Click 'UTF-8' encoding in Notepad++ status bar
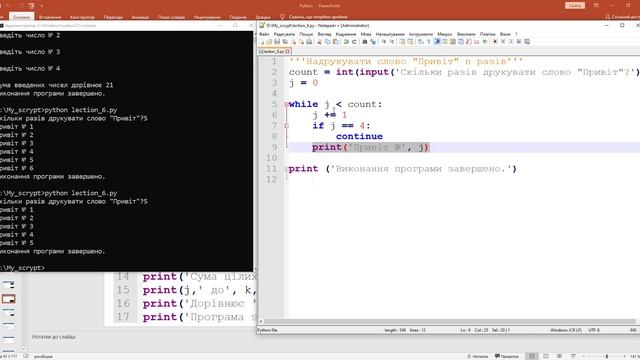This screenshot has width=640, height=360. click(594, 330)
